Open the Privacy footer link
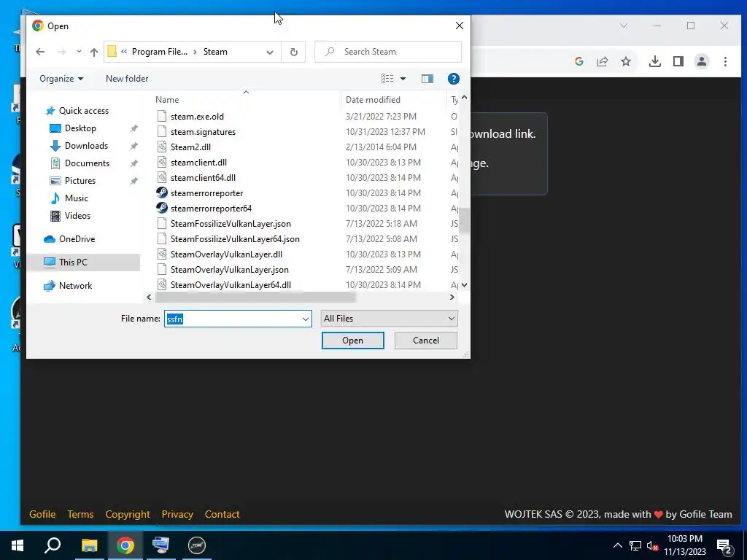 point(177,514)
